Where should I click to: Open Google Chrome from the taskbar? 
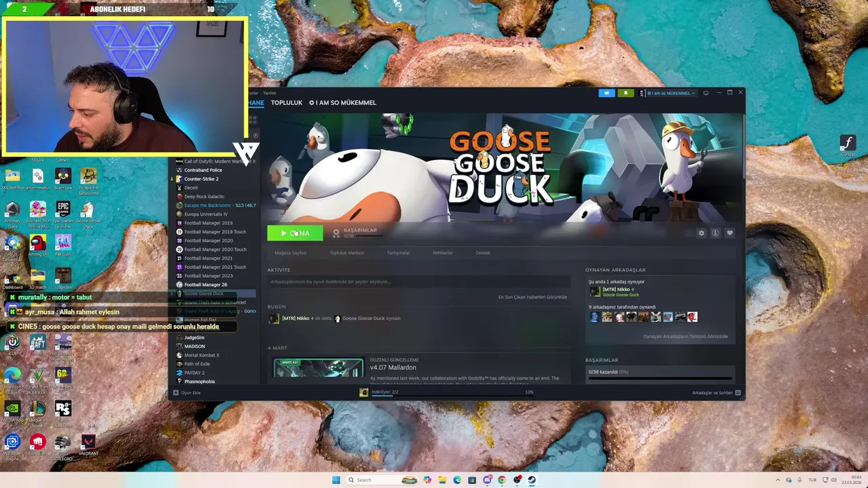point(502,480)
